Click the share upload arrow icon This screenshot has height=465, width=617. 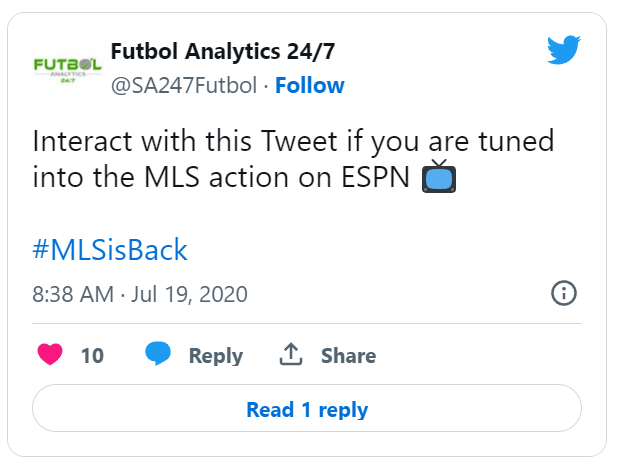click(x=291, y=354)
